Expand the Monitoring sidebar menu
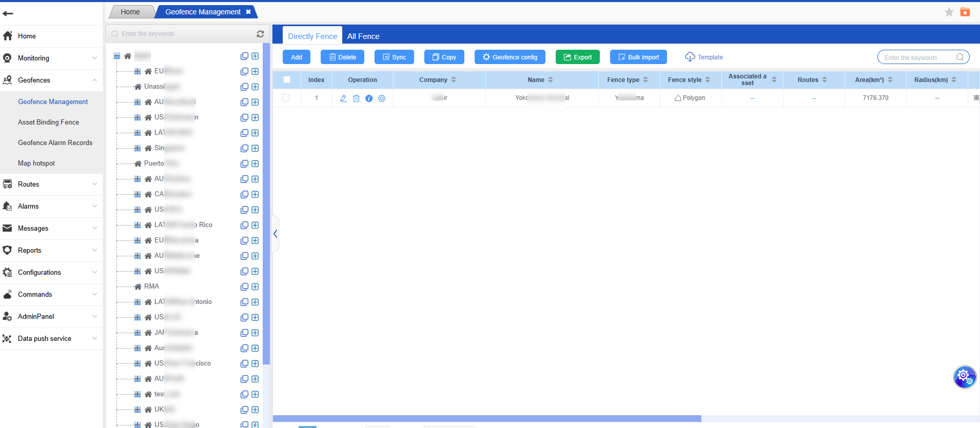 click(x=51, y=58)
